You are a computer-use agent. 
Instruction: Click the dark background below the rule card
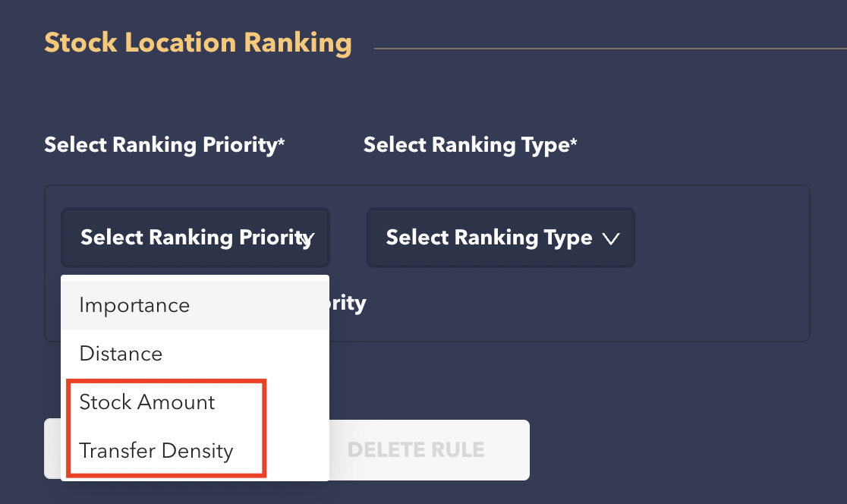click(x=683, y=417)
